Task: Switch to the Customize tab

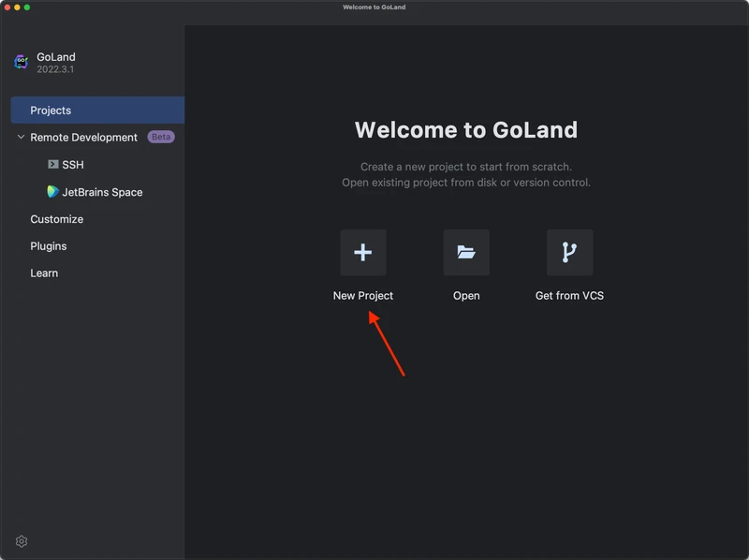Action: click(x=56, y=219)
